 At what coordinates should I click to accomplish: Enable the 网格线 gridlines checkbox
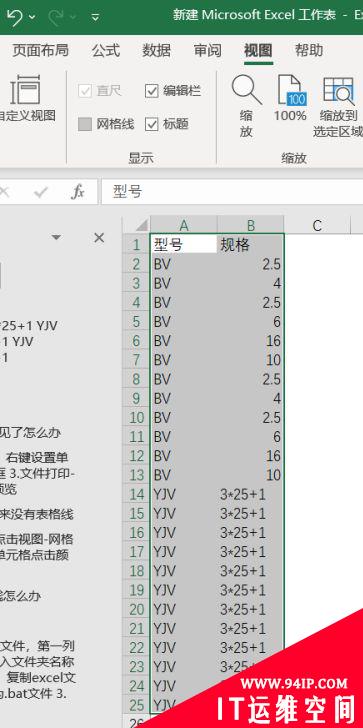[85, 124]
